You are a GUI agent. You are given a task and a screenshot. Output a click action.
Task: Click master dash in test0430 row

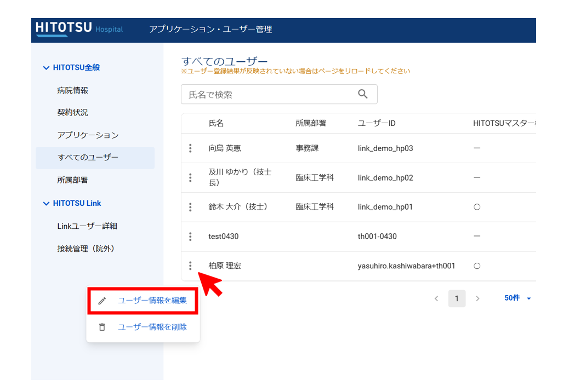(x=477, y=237)
